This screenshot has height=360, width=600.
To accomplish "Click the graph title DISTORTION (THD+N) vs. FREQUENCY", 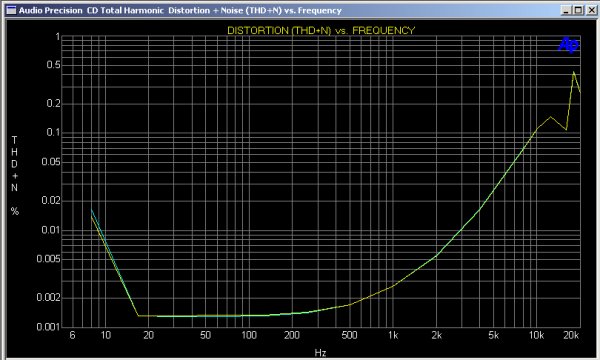I will pos(321,30).
